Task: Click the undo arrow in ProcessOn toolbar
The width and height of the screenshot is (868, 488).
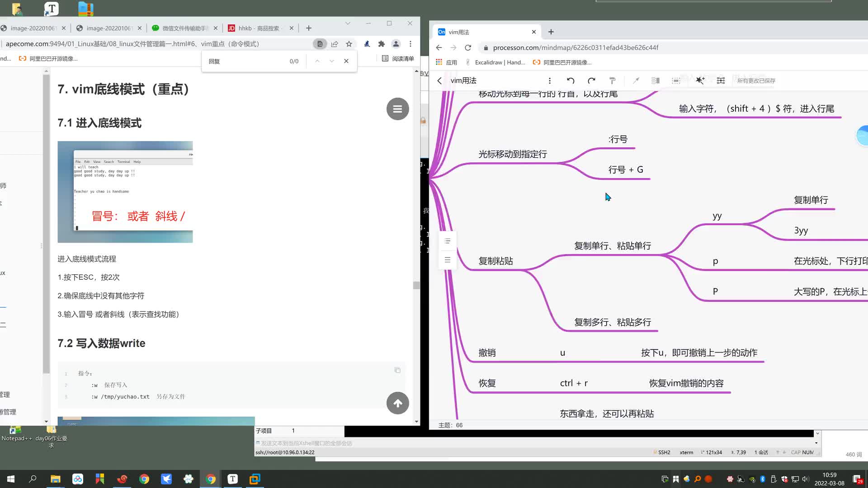Action: 571,80
